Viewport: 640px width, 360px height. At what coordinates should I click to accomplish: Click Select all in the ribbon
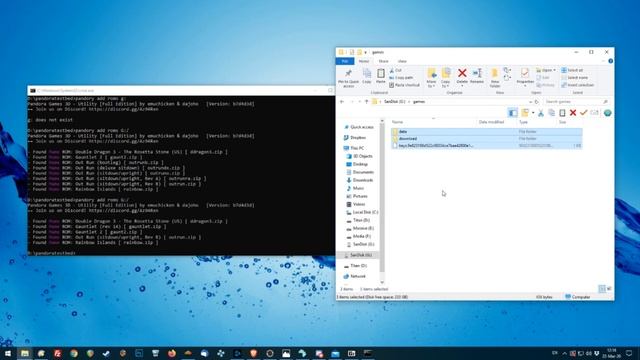click(572, 70)
